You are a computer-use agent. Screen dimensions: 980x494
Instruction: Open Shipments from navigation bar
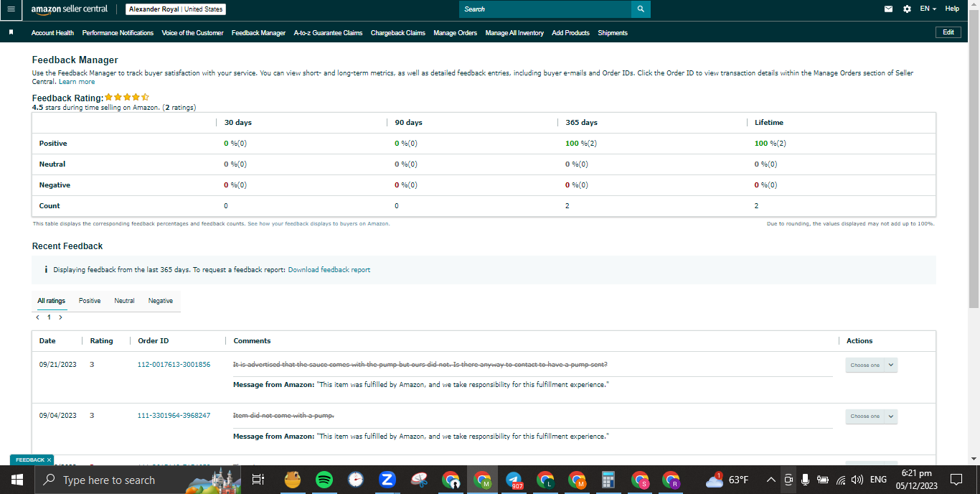(x=613, y=33)
